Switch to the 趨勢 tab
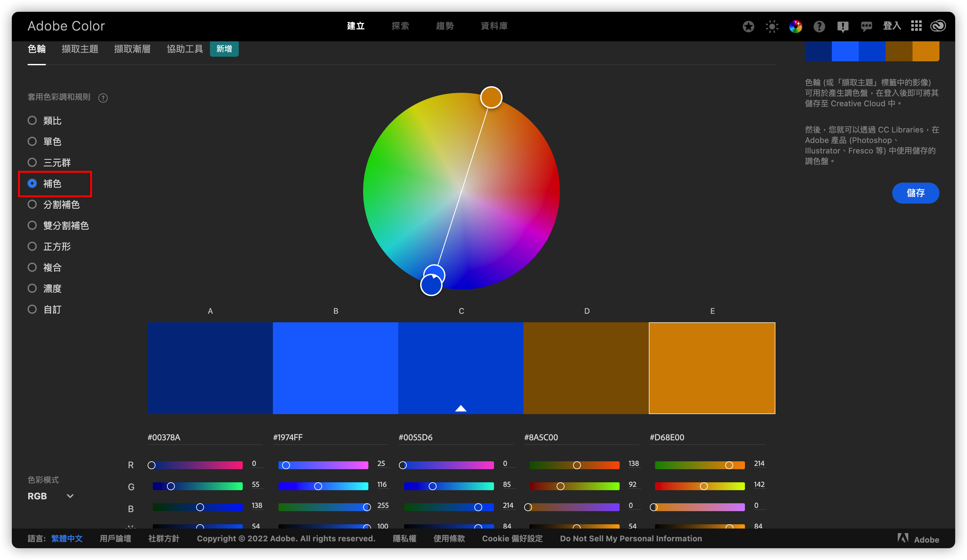 coord(445,26)
